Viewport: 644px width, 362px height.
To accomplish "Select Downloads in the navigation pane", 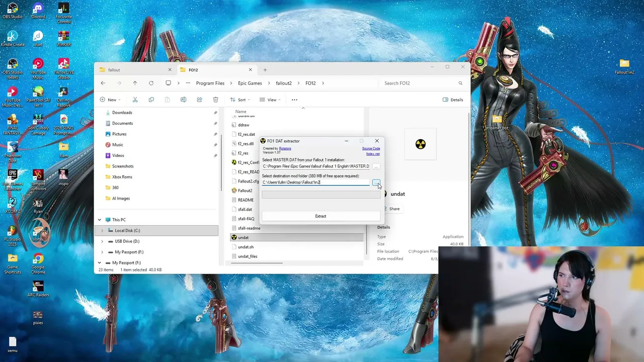I will pyautogui.click(x=122, y=113).
